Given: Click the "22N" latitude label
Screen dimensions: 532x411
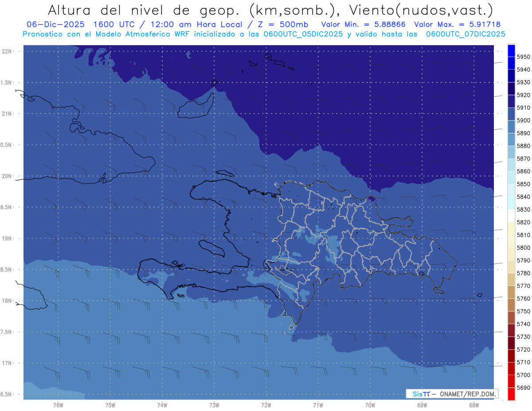Looking at the screenshot, I should [8, 51].
